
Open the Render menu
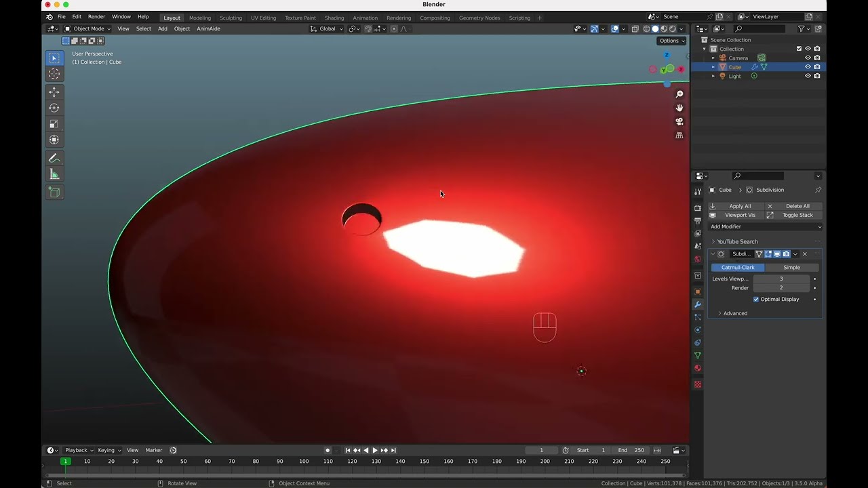[96, 16]
